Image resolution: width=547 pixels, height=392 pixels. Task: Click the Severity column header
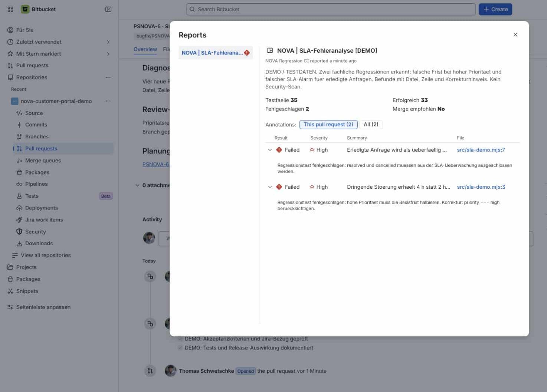coord(319,138)
